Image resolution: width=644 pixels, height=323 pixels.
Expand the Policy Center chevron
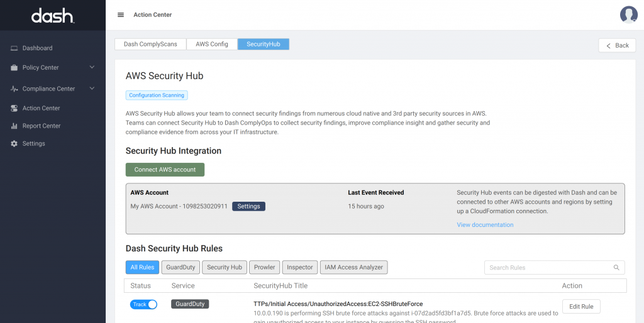point(92,67)
